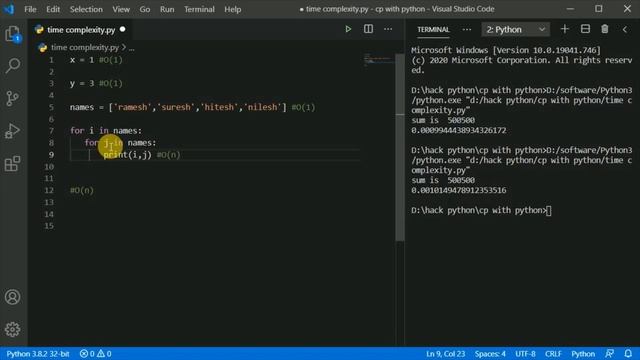Click 'for i in names:' on line 7
The image size is (640, 360).
pyautogui.click(x=106, y=131)
